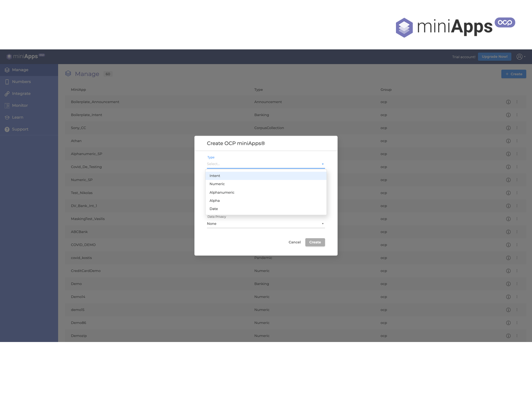The height and width of the screenshot is (399, 532).
Task: Open more options for Demozip
Action: click(x=517, y=336)
